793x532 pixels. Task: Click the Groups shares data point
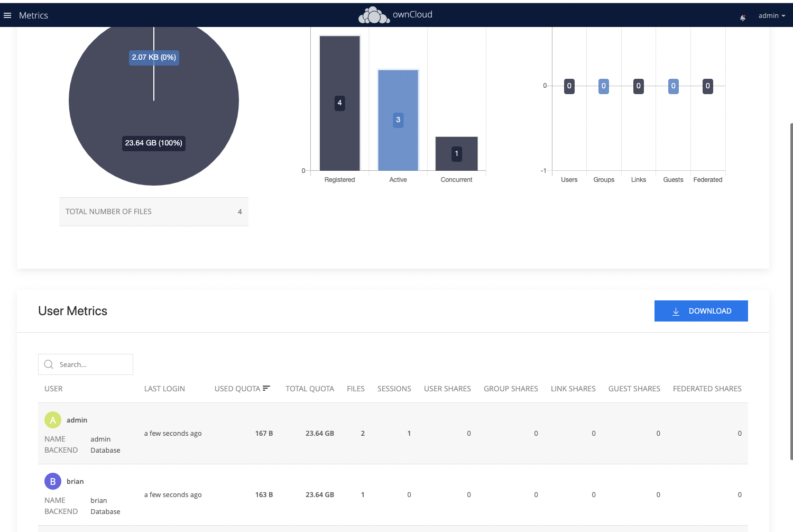tap(604, 86)
